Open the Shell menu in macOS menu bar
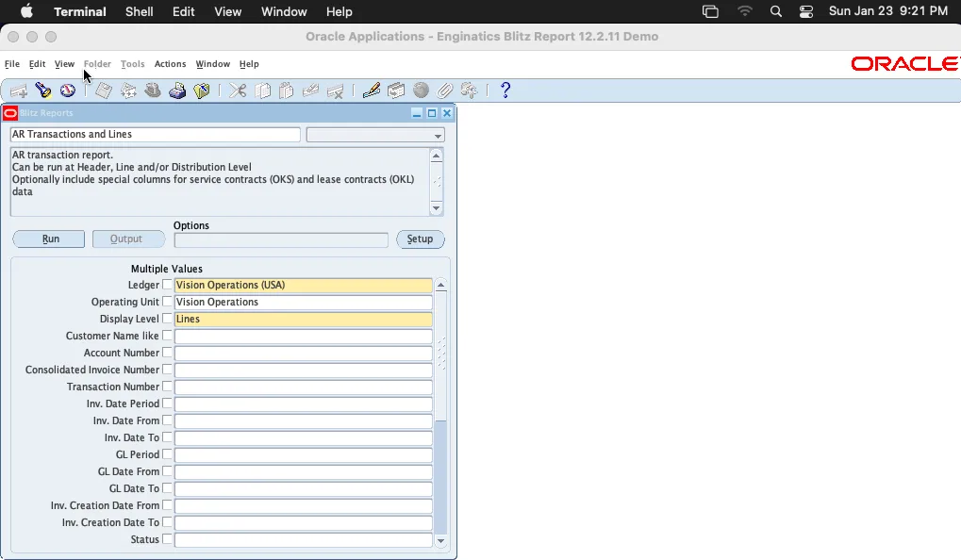The image size is (961, 560). tap(140, 11)
